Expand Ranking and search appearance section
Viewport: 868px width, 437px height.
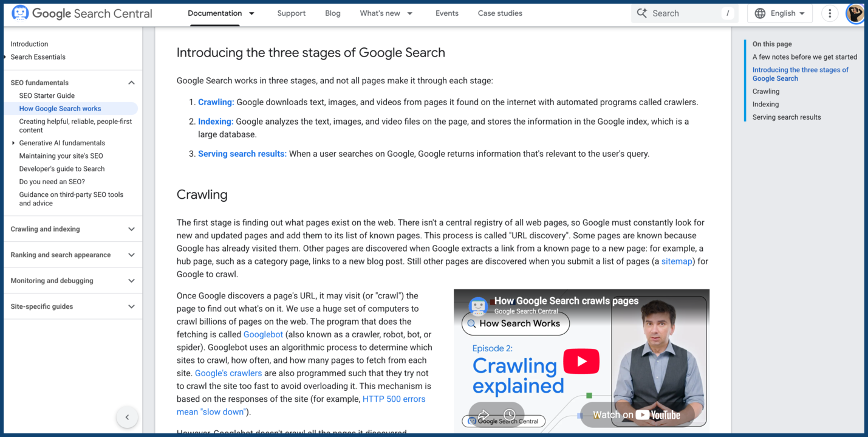click(x=131, y=255)
